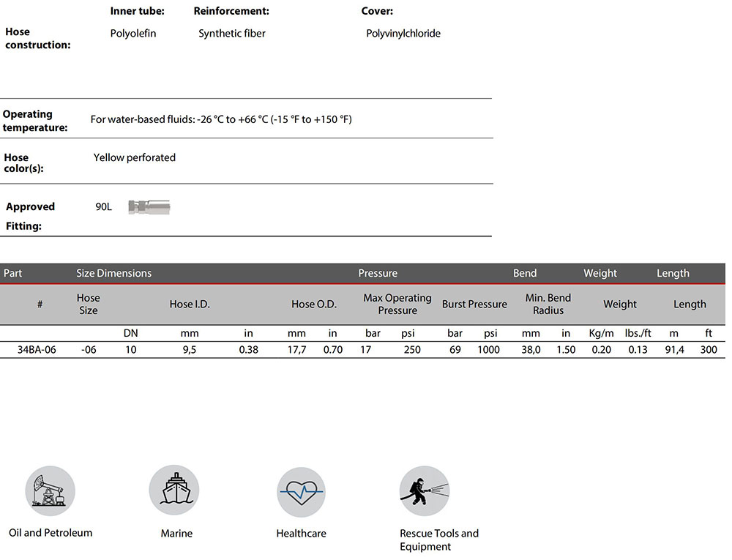Select the Oil and Petroleum label

click(51, 533)
